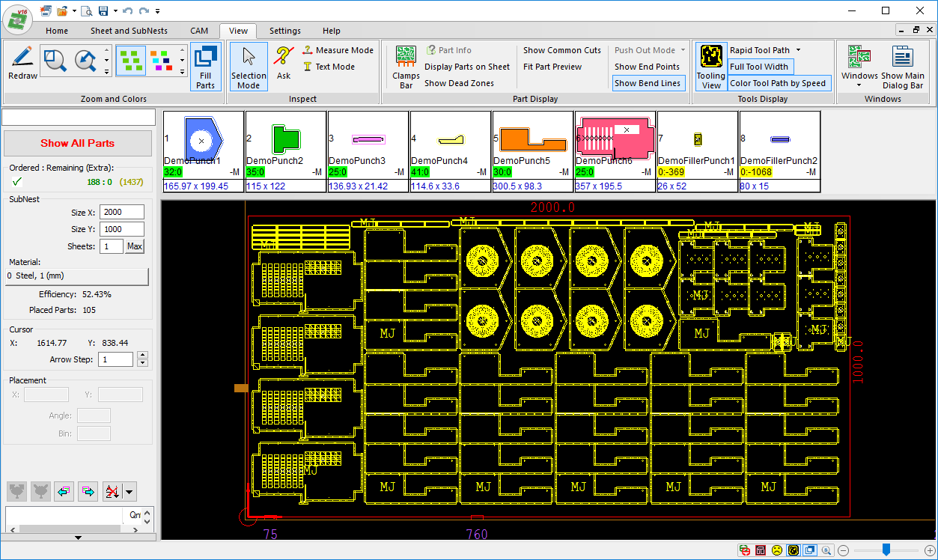This screenshot has height=560, width=938.
Task: Toggle Show Bend Lines option
Action: coord(647,83)
